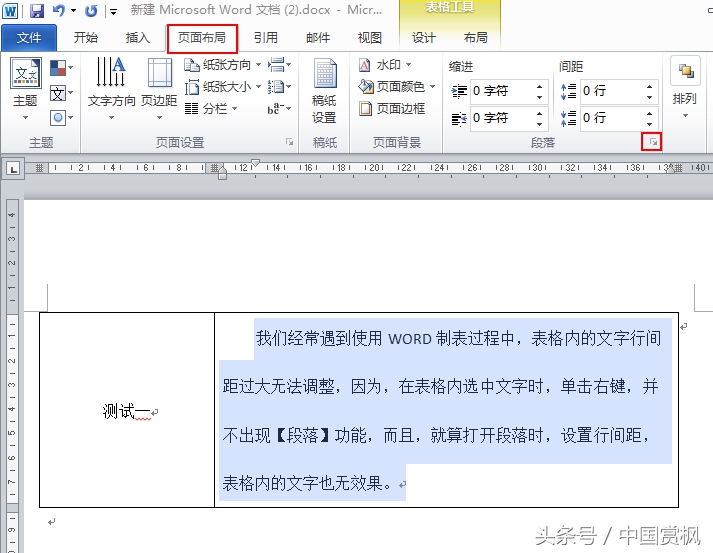Screen dimensions: 713x553
Task: Click the page breaks (分隔符) icon
Action: pyautogui.click(x=279, y=65)
